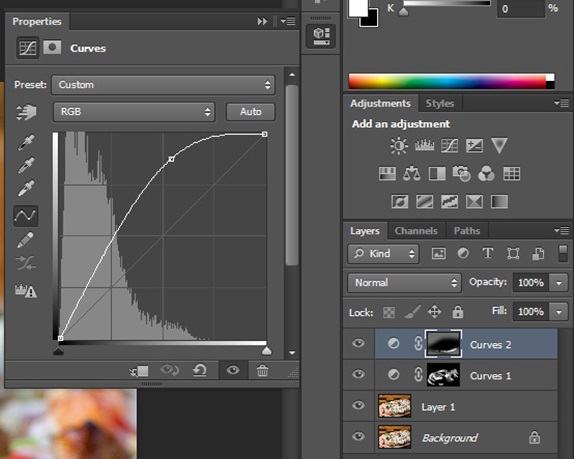The width and height of the screenshot is (574, 459).
Task: Open the Normal blend mode dropdown
Action: [x=404, y=283]
